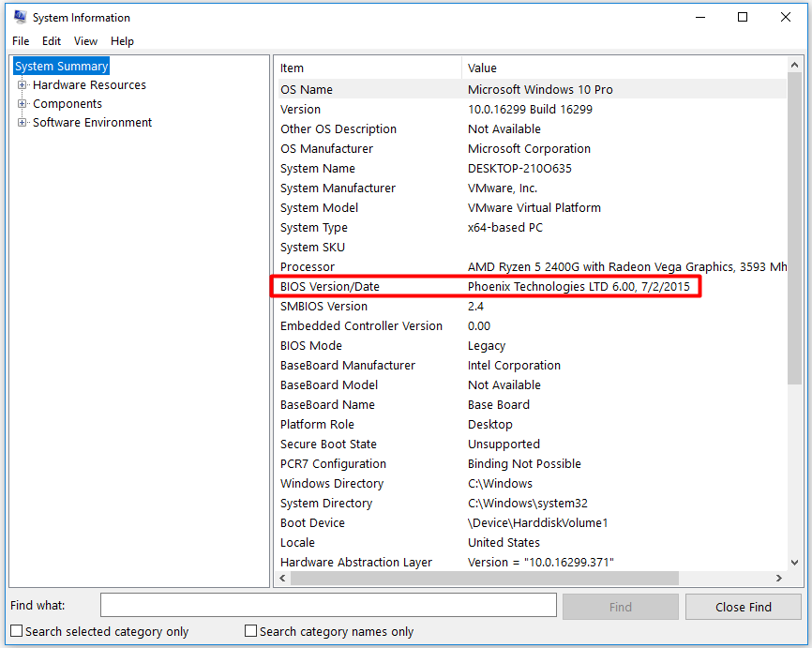Open the Help menu
The width and height of the screenshot is (812, 648).
122,41
